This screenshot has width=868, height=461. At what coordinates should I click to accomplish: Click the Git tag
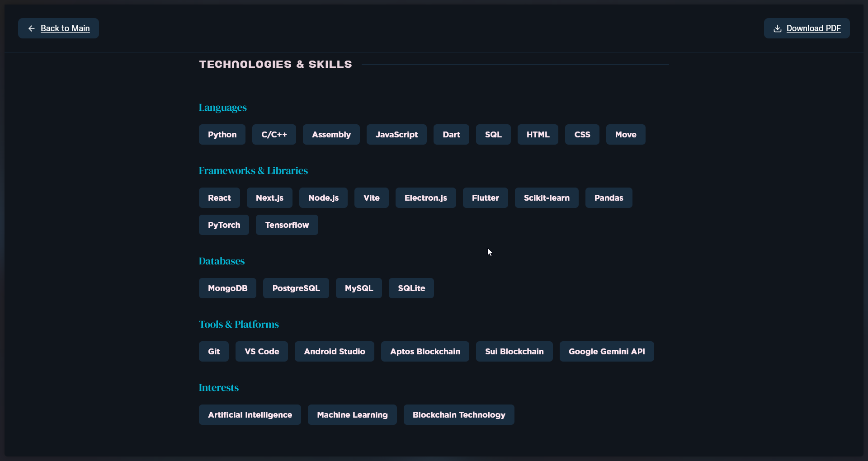[x=214, y=352]
